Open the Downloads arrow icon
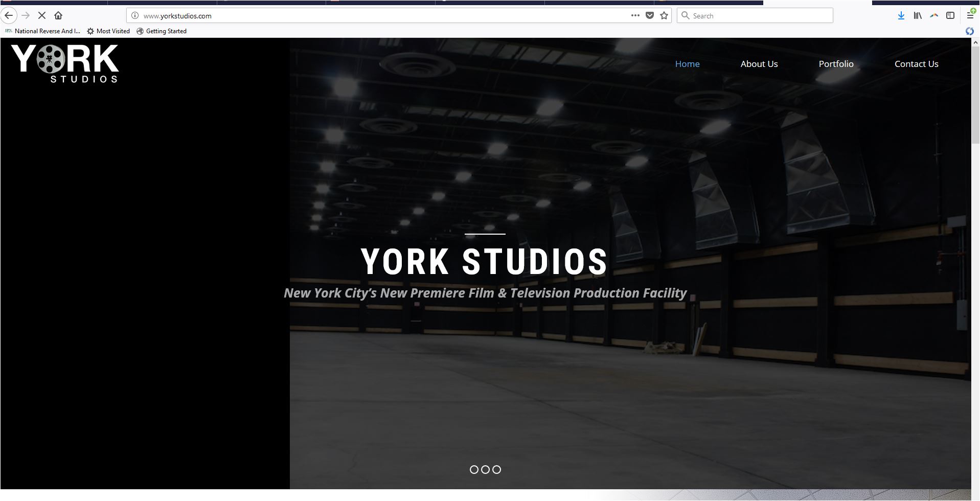980x501 pixels. click(901, 15)
